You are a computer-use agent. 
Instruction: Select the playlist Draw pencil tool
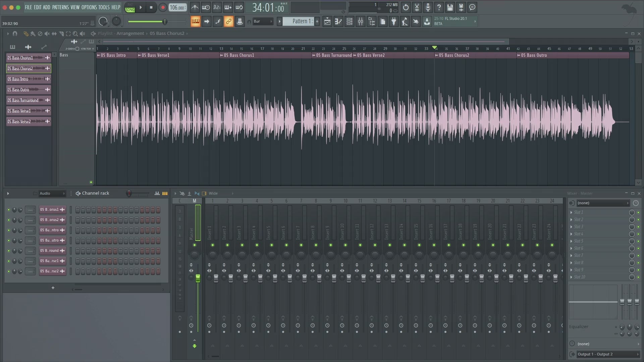point(26,34)
